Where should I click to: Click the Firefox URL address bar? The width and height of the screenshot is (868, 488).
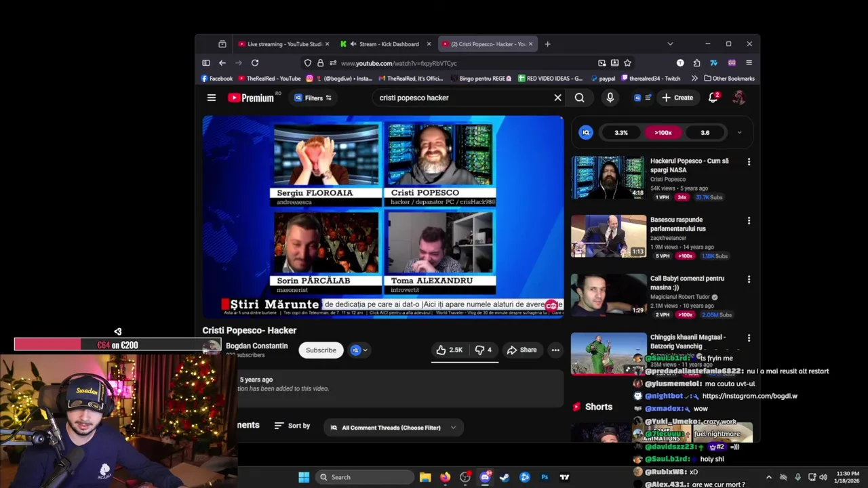(x=468, y=63)
